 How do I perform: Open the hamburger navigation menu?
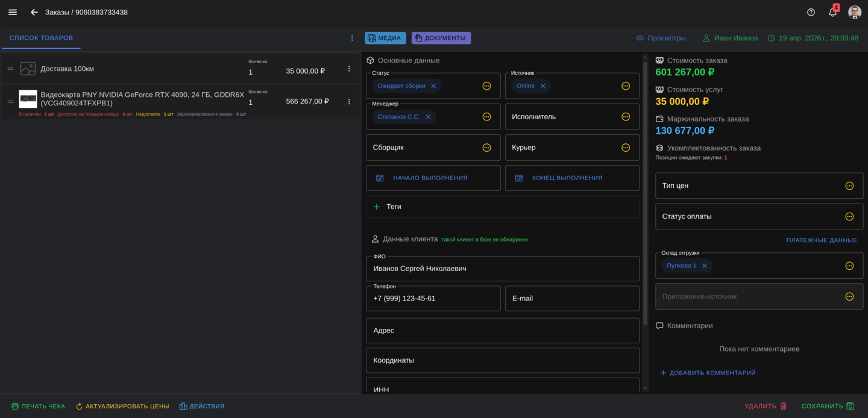13,12
